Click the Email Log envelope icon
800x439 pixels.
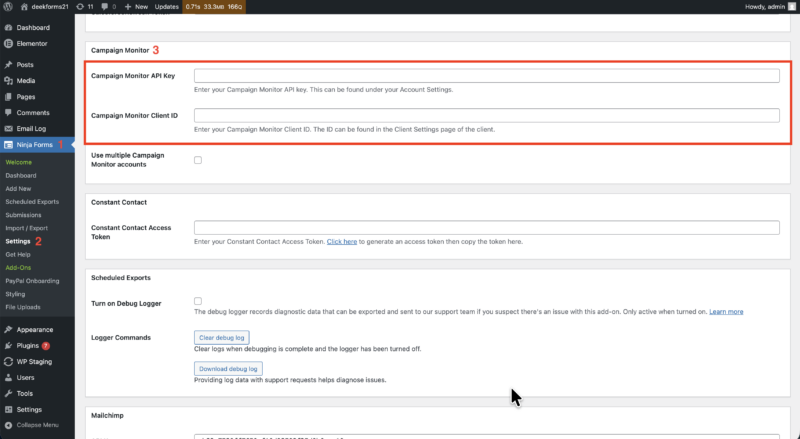tap(8, 129)
